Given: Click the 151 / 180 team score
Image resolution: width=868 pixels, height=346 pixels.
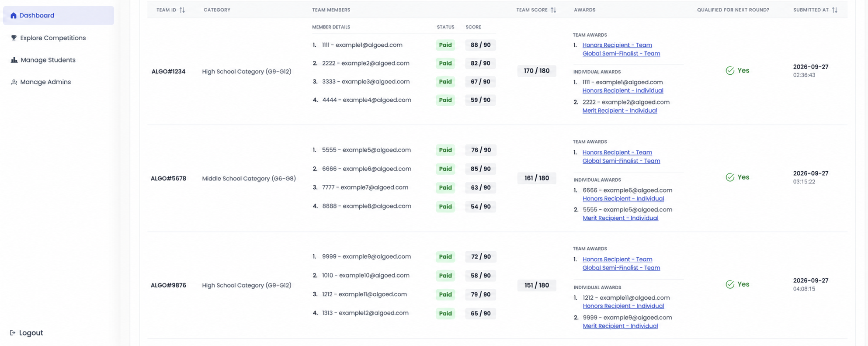Looking at the screenshot, I should click(537, 285).
